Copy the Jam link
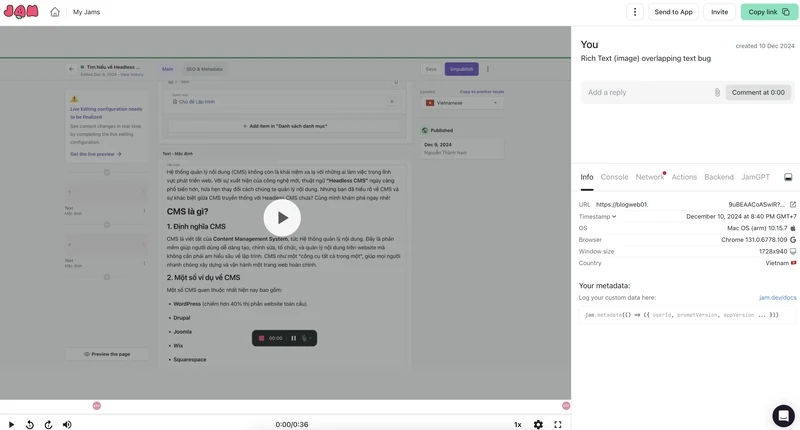Viewport: 800px width, 430px height. pyautogui.click(x=769, y=12)
